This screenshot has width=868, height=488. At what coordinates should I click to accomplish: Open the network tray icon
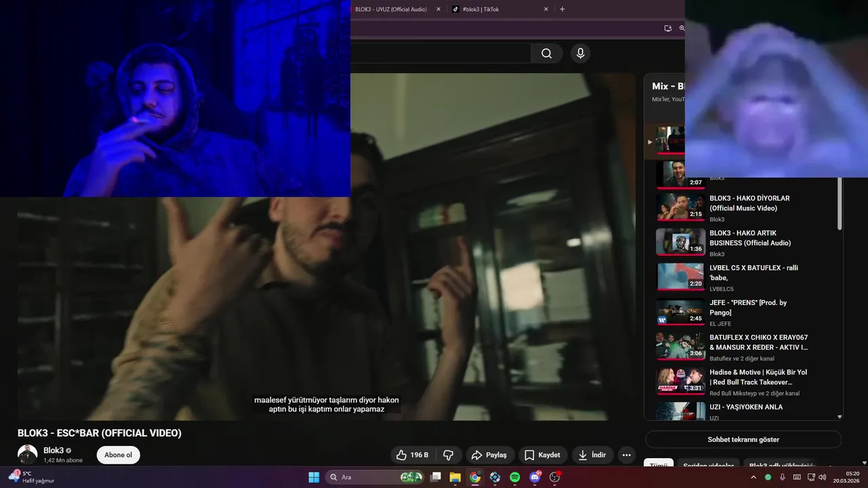[x=810, y=477]
